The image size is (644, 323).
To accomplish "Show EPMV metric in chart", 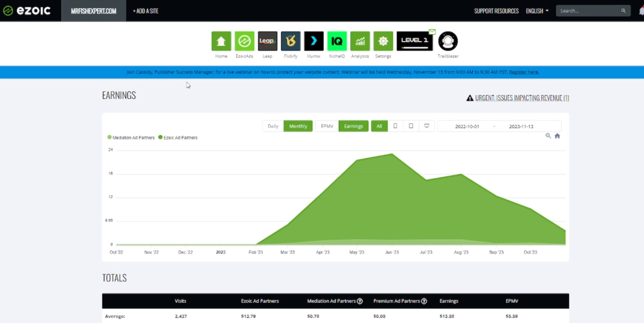I will click(x=327, y=126).
